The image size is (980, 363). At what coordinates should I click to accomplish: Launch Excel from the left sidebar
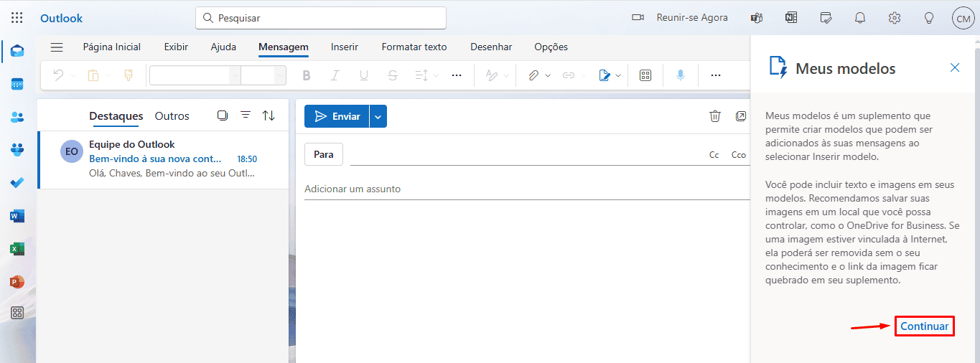click(17, 249)
